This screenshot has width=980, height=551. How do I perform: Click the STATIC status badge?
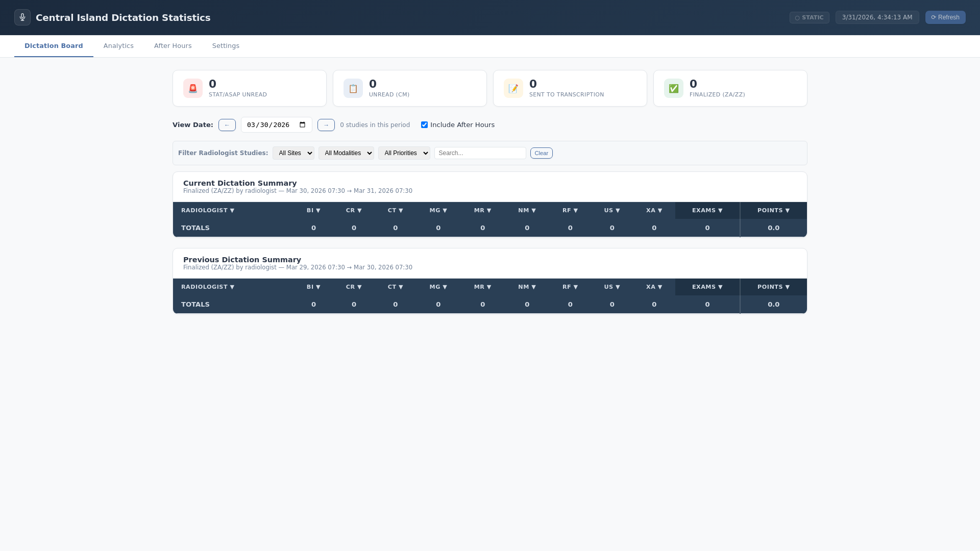(810, 17)
